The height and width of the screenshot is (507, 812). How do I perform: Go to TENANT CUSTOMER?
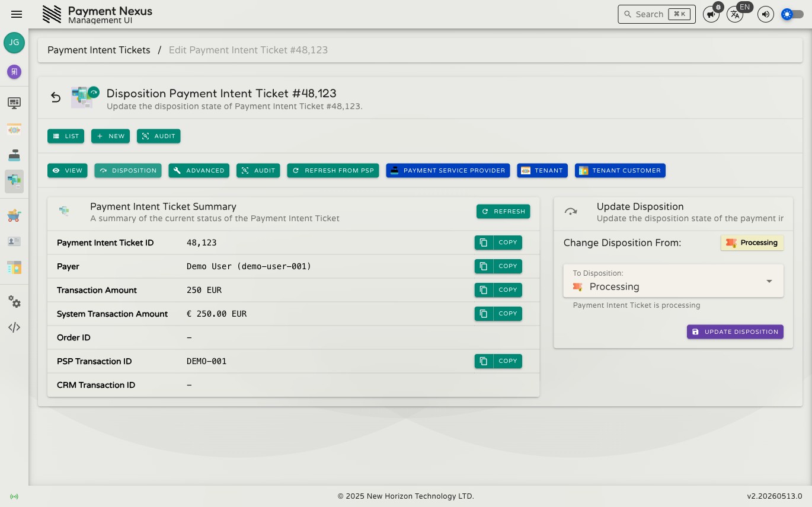click(620, 171)
